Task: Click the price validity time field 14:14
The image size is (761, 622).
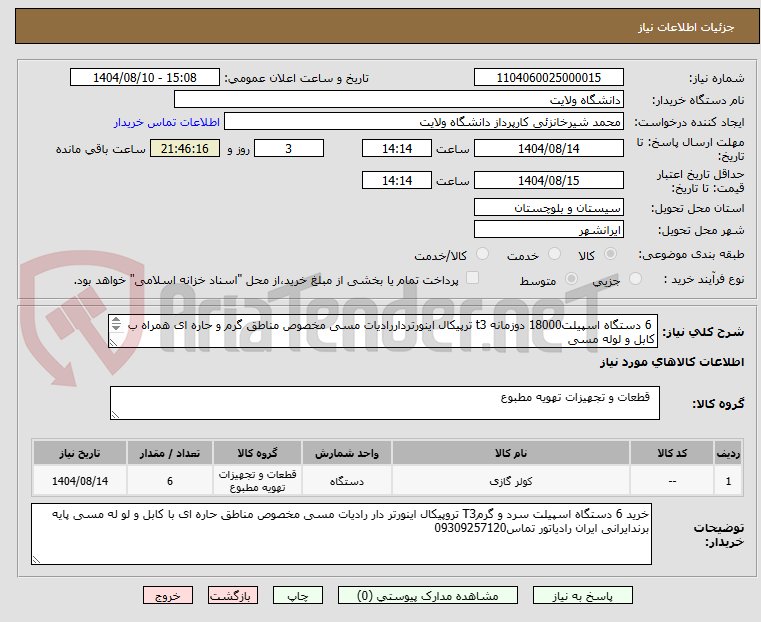Action: [x=397, y=180]
